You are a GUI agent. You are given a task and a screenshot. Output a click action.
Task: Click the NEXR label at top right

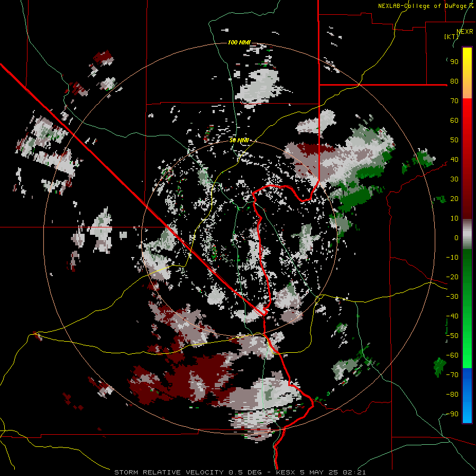[x=465, y=32]
